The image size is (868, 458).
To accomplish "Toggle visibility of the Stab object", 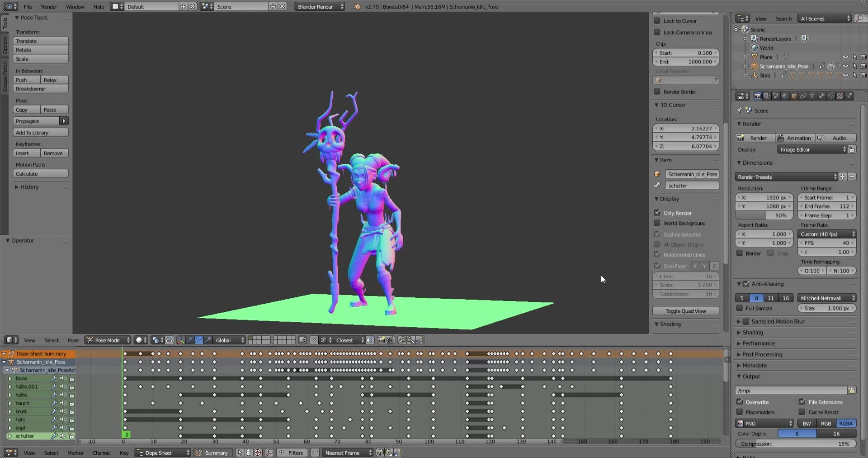I will (845, 75).
